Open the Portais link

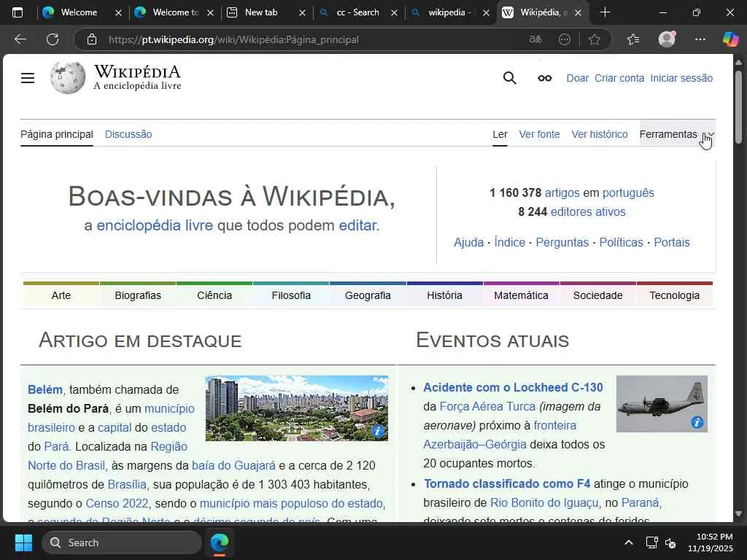tap(672, 242)
